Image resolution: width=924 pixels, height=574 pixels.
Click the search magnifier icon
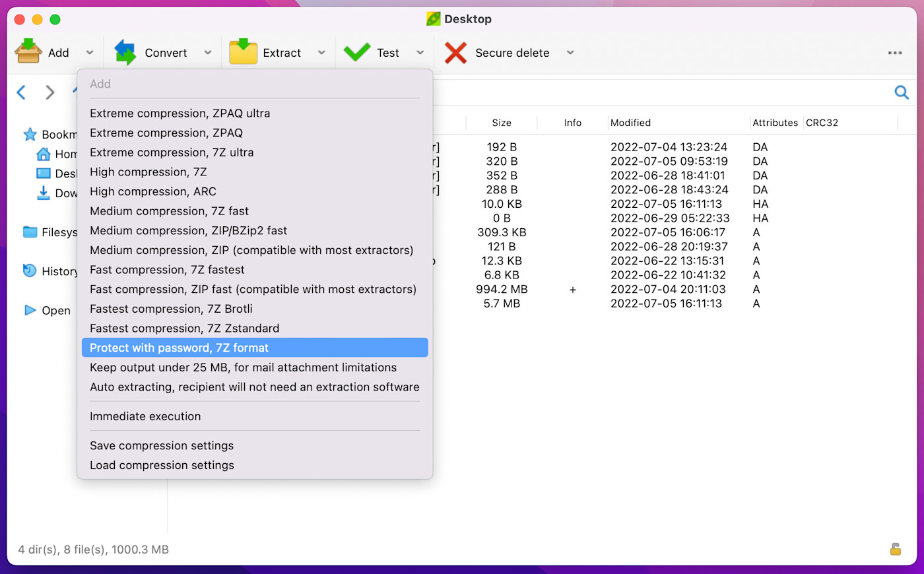click(x=901, y=92)
